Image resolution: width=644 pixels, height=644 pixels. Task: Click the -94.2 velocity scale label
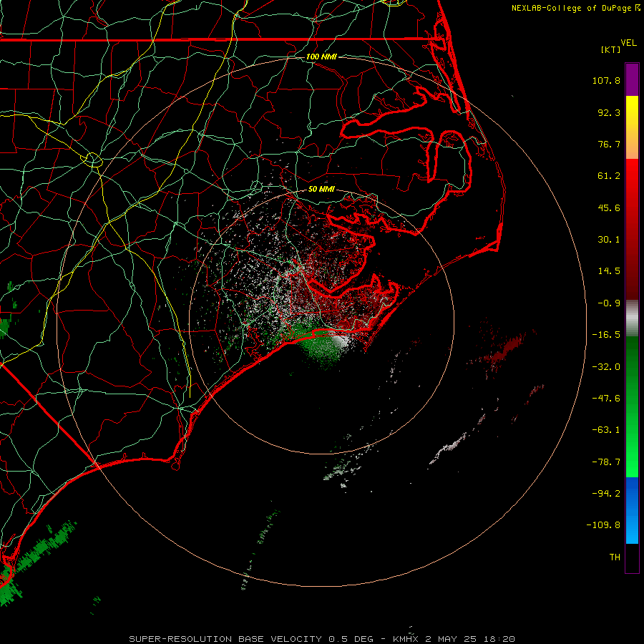click(x=606, y=493)
